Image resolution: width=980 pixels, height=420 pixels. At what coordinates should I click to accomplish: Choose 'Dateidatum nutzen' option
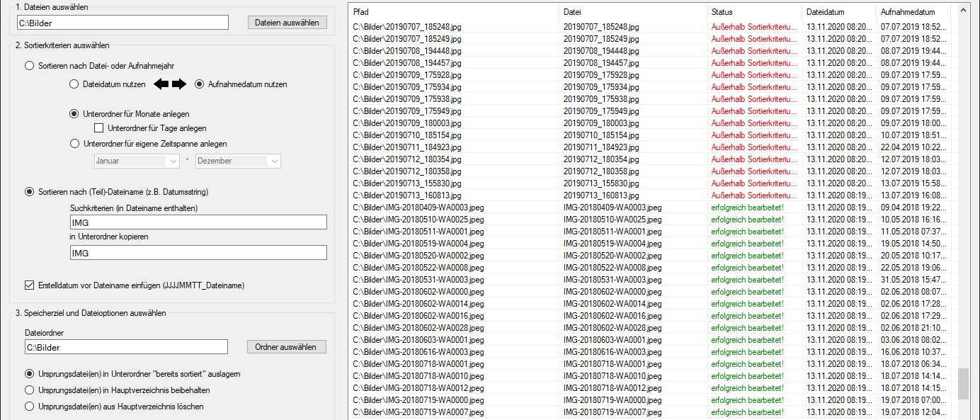pos(74,84)
